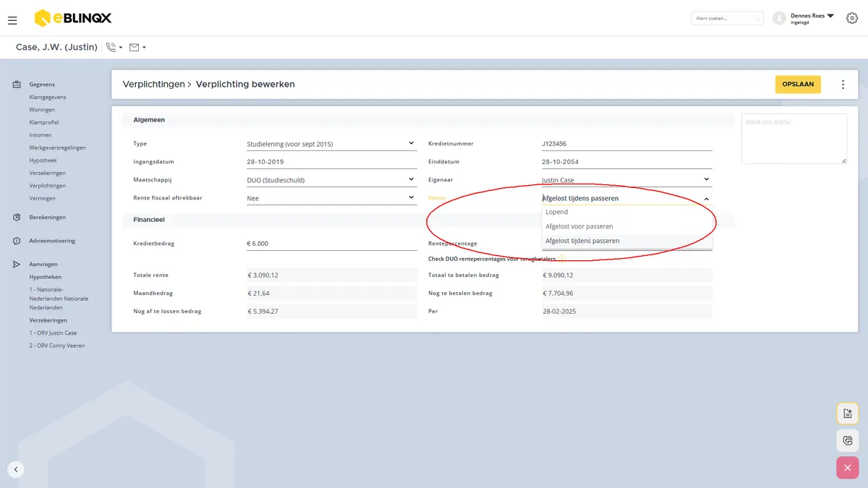Open the Maatschappij dropdown showing DUO
The height and width of the screenshot is (488, 868).
(x=331, y=180)
